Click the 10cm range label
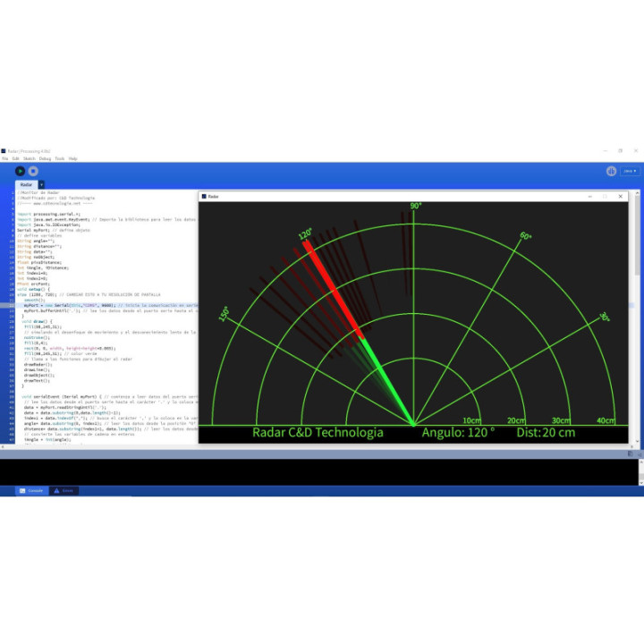Screen dimensions: 644x644 471,420
